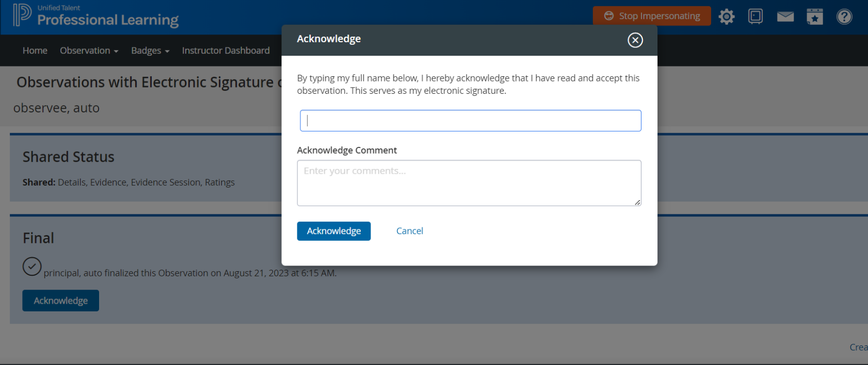Screen dimensions: 868x365
Task: Click the partially visible Crea link
Action: 858,347
